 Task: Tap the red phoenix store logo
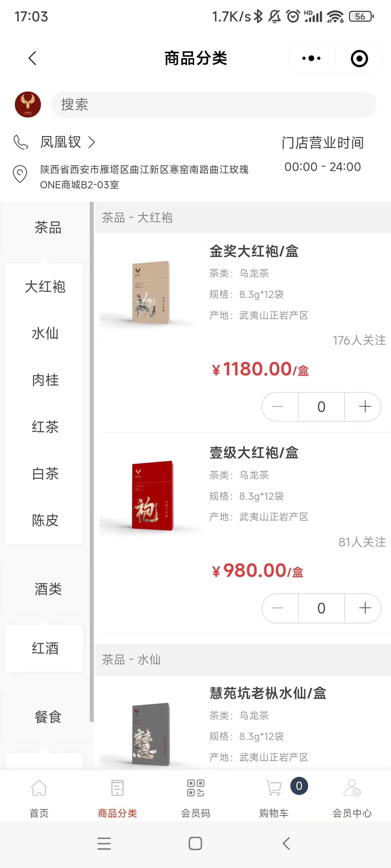point(28,105)
